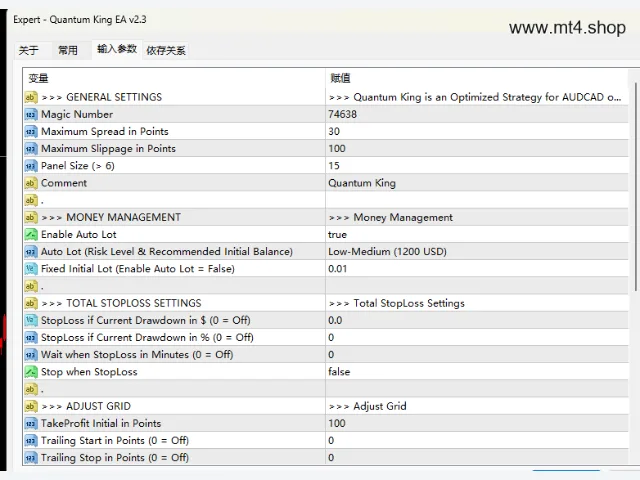Edit StopLoss Drawdown in $ value 0.0
Screen dimensions: 640x480
tap(477, 320)
